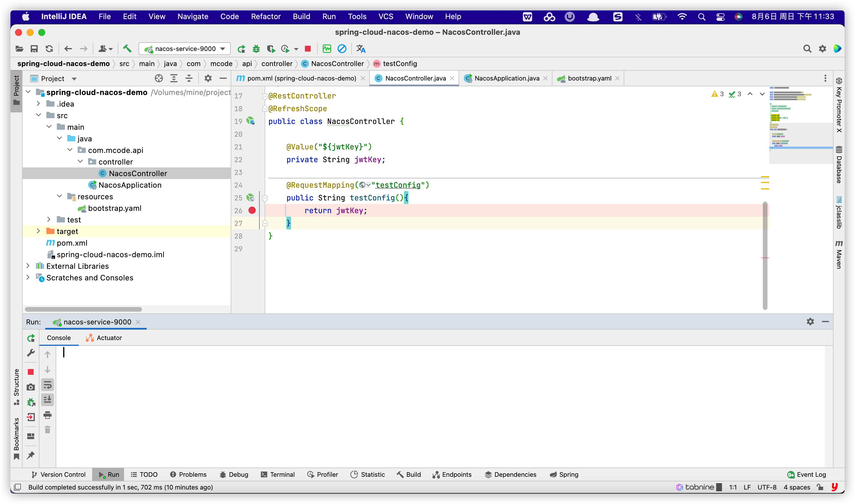Open Endpoints tool window
Image resolution: width=855 pixels, height=504 pixels.
[452, 475]
